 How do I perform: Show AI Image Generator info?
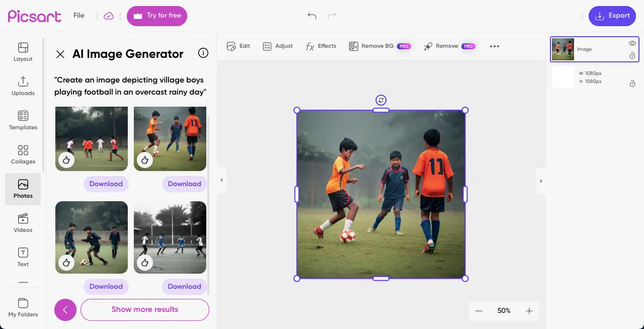(x=203, y=53)
